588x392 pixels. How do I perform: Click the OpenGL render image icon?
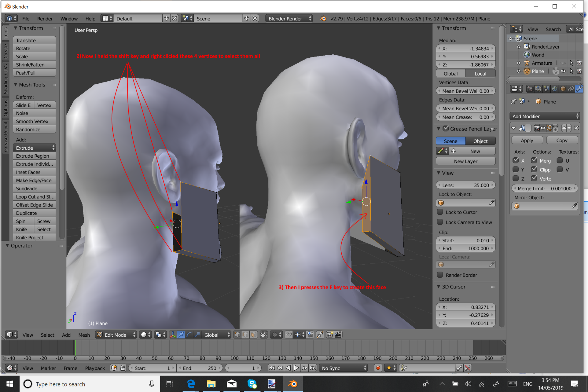click(330, 335)
